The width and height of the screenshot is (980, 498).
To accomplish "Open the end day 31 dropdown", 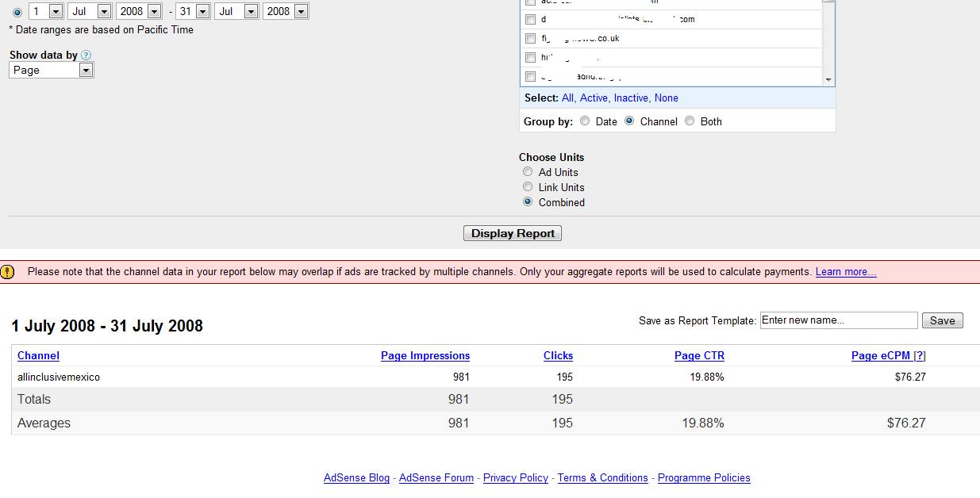I will (x=202, y=12).
